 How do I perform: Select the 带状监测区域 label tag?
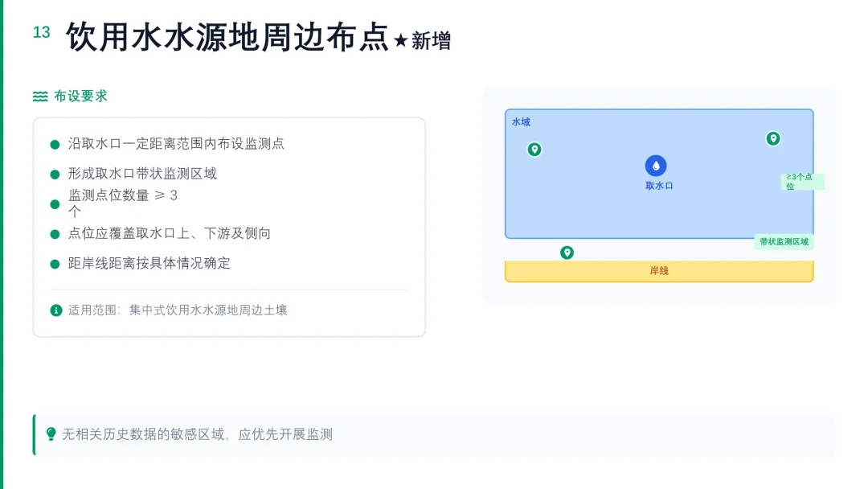click(784, 241)
